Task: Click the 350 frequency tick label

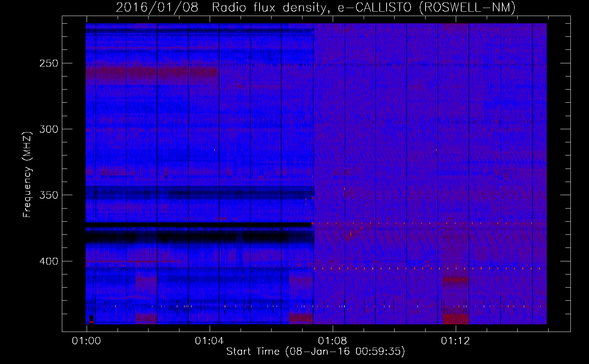Action: pos(49,195)
